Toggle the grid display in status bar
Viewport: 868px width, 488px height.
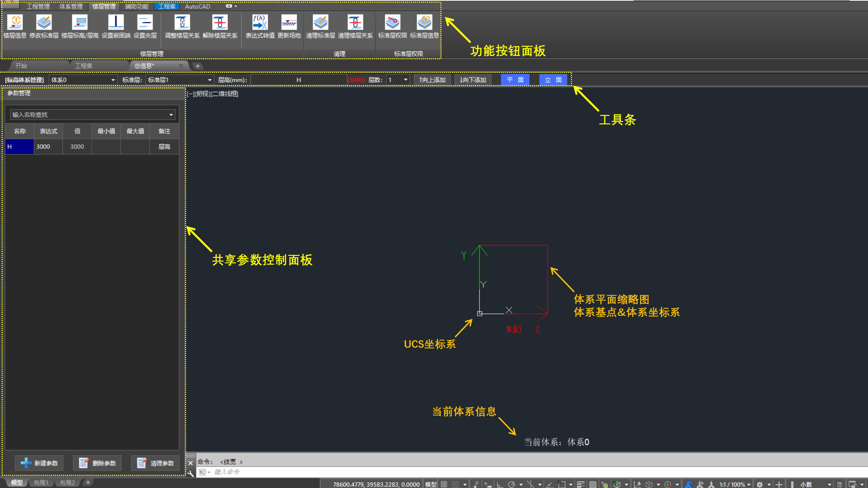tap(444, 484)
